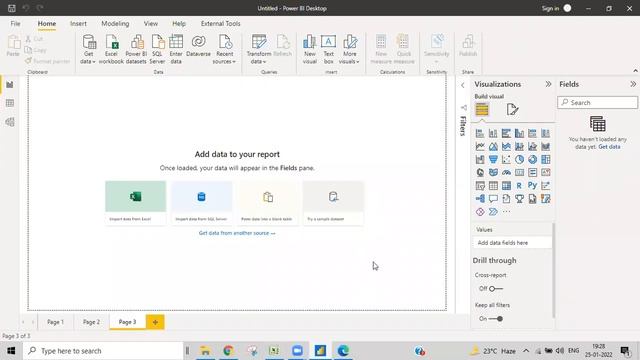Switch to Data view in left sidebar
The height and width of the screenshot is (360, 640).
pyautogui.click(x=10, y=103)
